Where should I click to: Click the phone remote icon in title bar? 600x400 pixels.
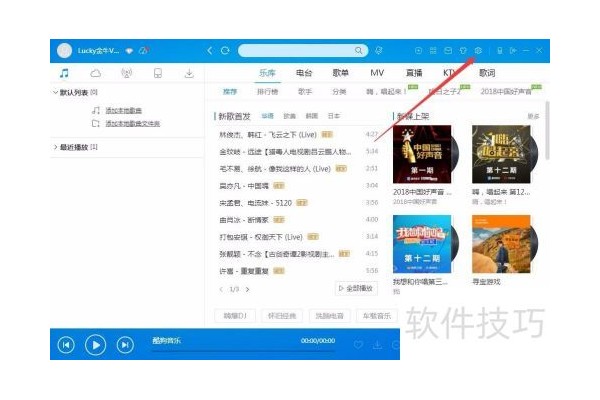[x=499, y=51]
